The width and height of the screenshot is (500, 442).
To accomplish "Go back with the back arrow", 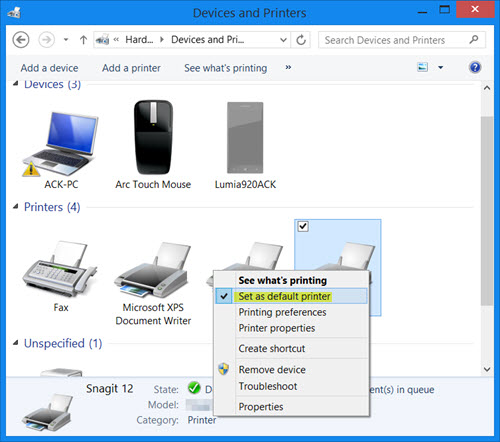I will (x=21, y=40).
